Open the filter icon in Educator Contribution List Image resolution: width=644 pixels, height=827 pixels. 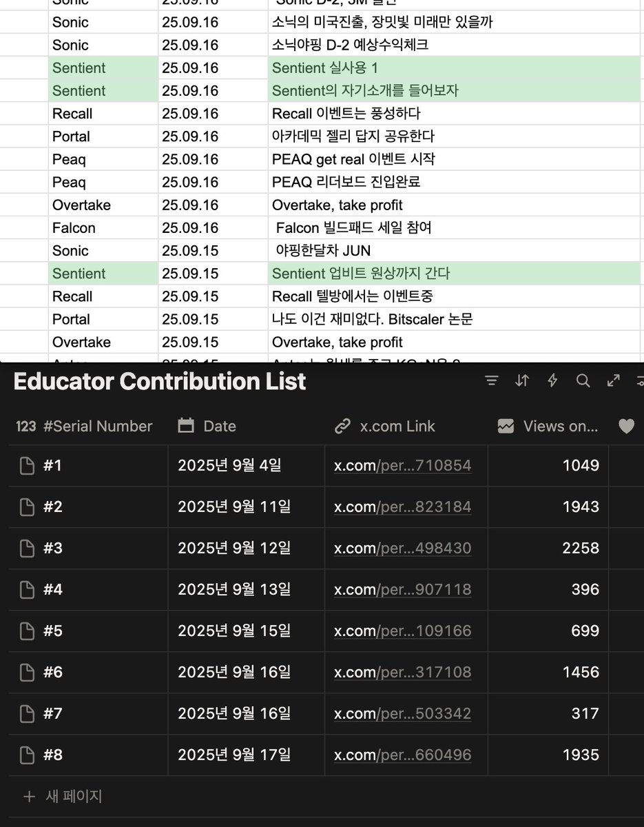(x=492, y=381)
